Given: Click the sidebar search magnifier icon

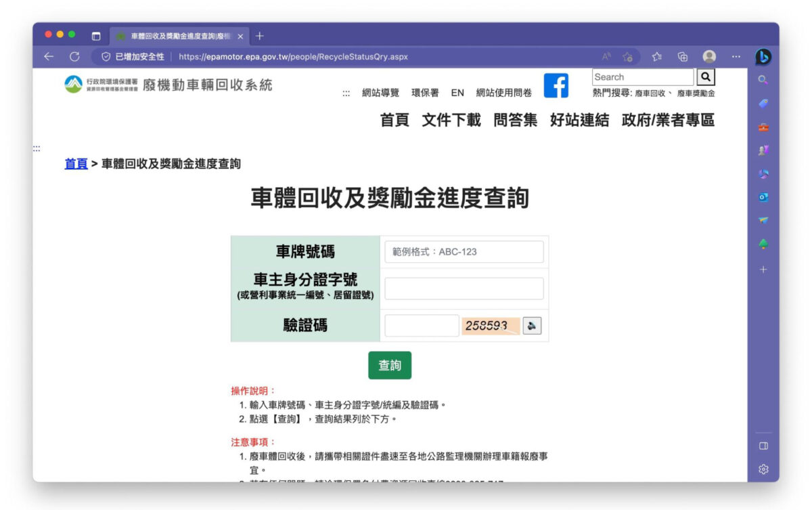Looking at the screenshot, I should [x=763, y=80].
